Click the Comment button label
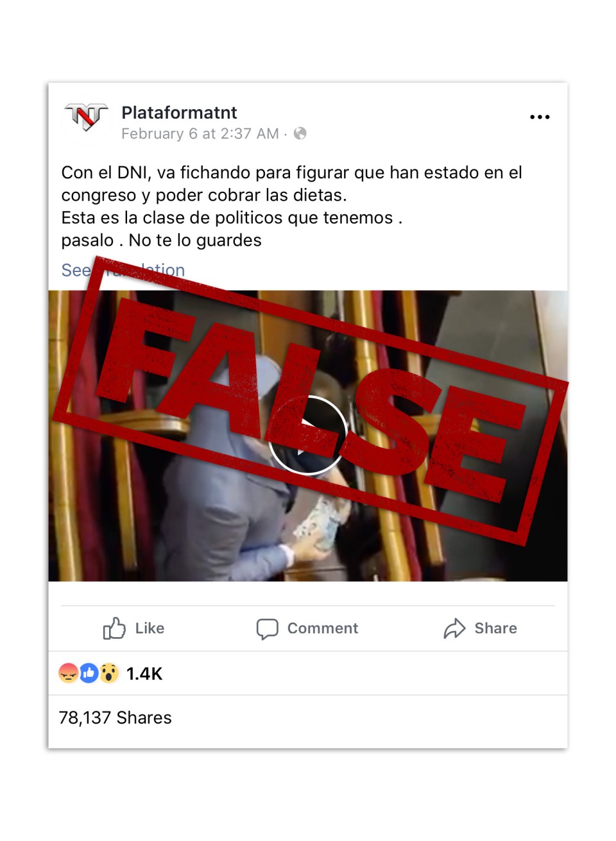Viewport: 616px width, 841px height. [x=323, y=628]
